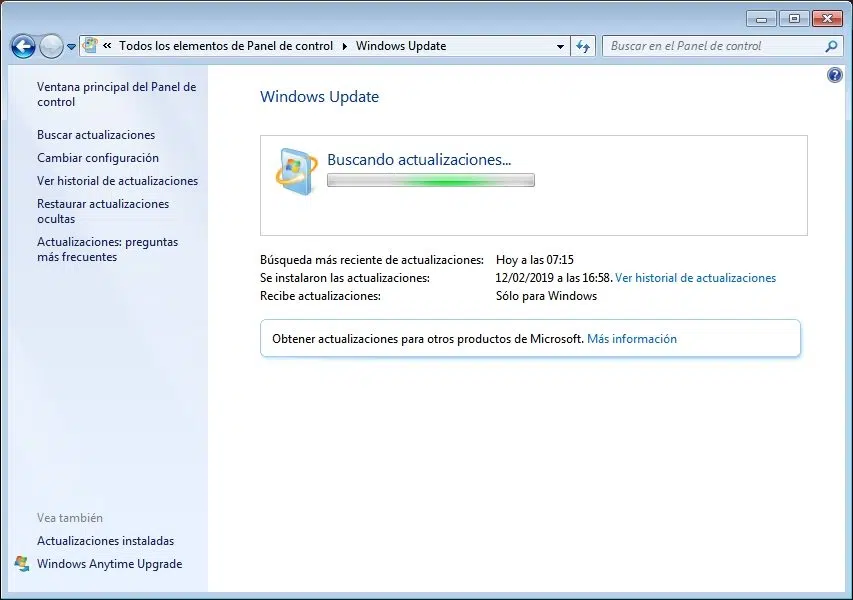Click the greyed forward navigation arrow
Image resolution: width=853 pixels, height=600 pixels.
coord(51,46)
